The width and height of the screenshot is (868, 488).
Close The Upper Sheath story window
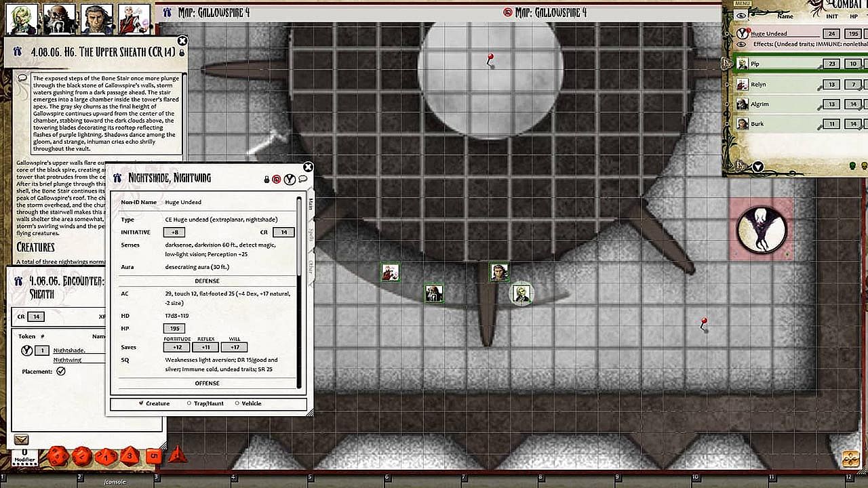(x=182, y=41)
